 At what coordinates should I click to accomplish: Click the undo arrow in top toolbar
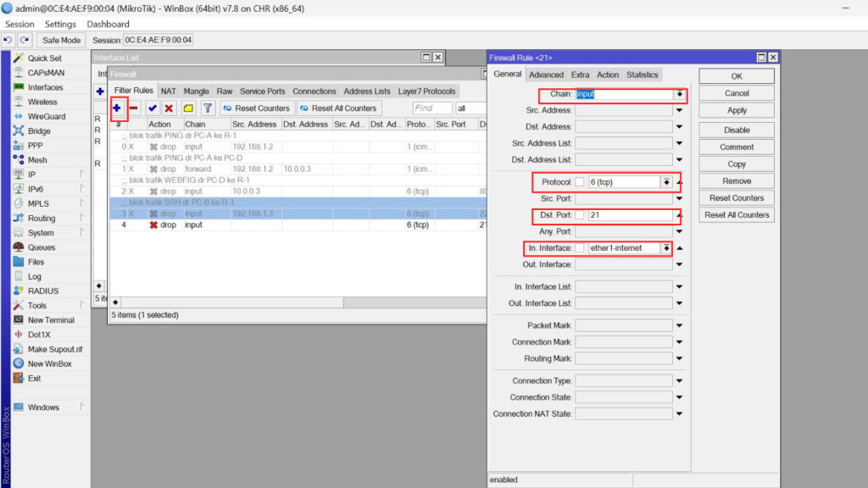pyautogui.click(x=8, y=40)
